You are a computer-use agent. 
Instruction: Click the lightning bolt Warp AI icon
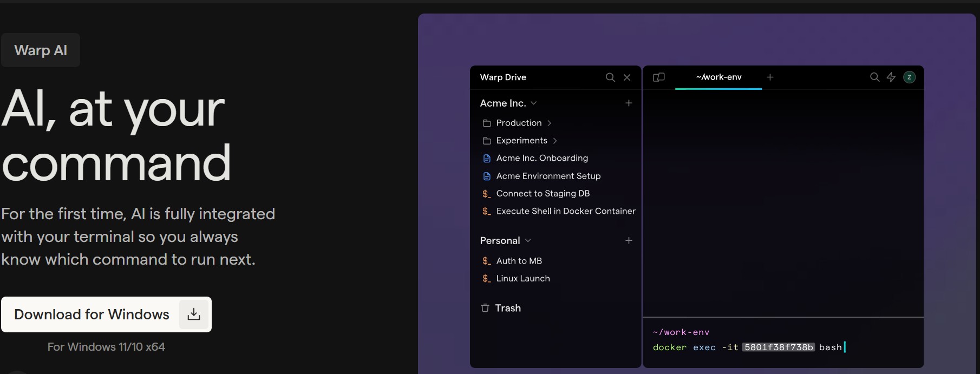891,77
